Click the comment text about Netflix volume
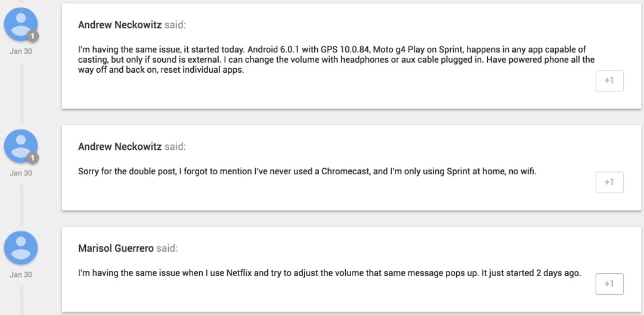The height and width of the screenshot is (315, 644). (329, 273)
